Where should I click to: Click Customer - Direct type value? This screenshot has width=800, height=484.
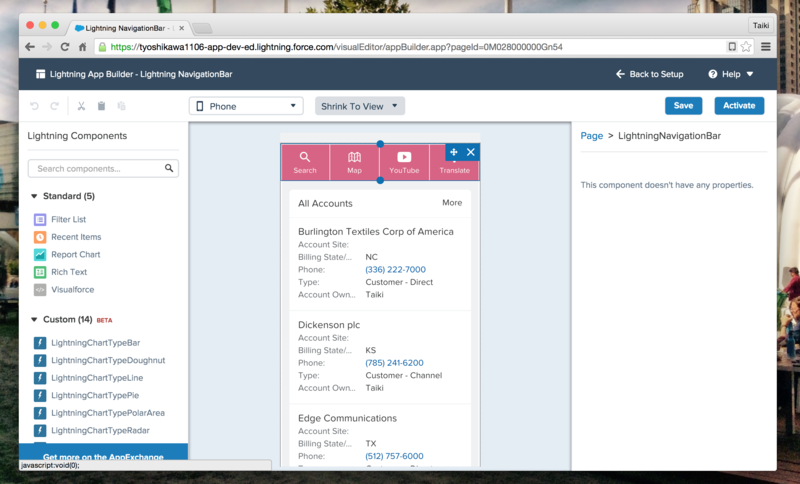click(x=399, y=282)
